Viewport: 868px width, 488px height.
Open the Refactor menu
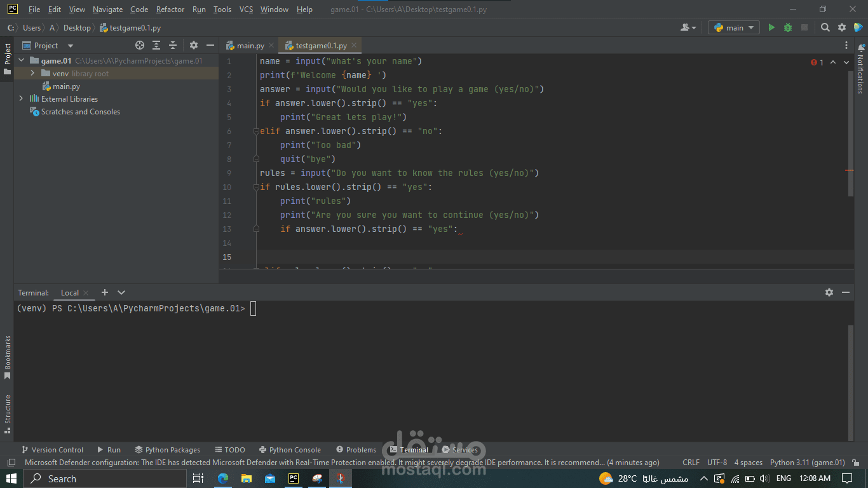coord(170,10)
